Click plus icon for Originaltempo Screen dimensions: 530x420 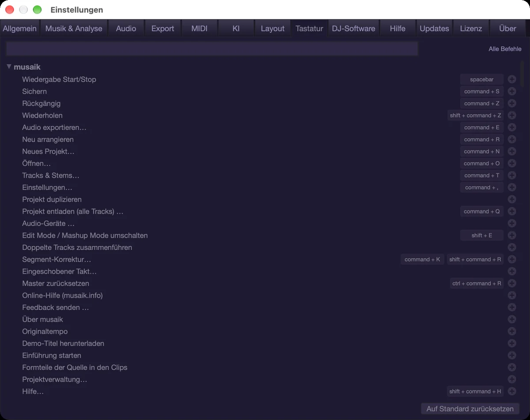[x=512, y=331]
